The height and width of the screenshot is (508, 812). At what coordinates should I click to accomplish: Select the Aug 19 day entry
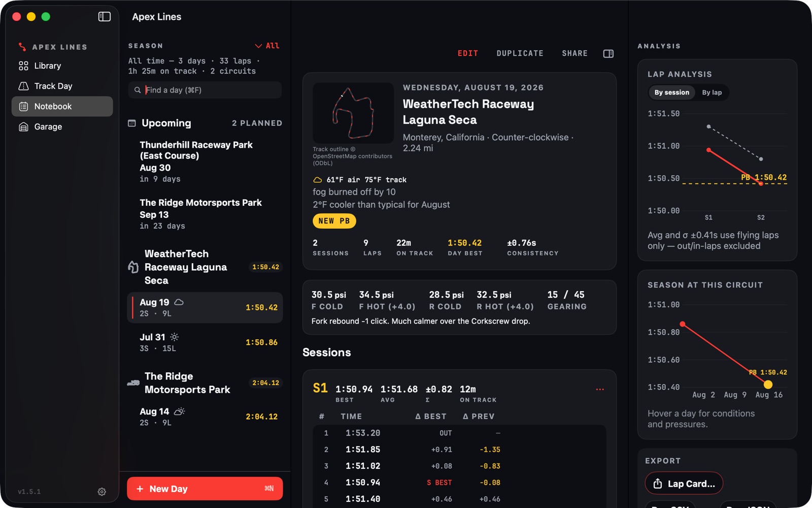point(205,307)
